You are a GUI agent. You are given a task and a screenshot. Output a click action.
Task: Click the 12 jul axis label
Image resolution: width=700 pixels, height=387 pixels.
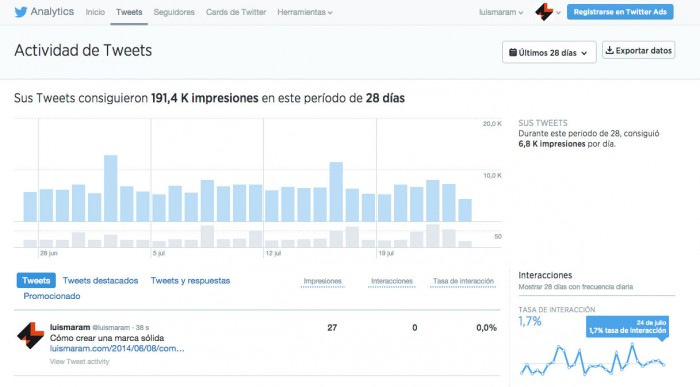pos(273,253)
